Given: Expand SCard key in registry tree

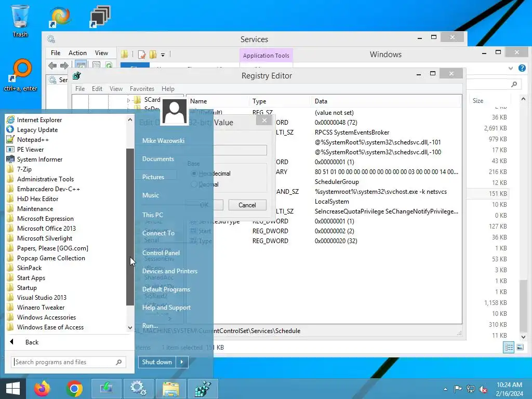Looking at the screenshot, I should [128, 100].
